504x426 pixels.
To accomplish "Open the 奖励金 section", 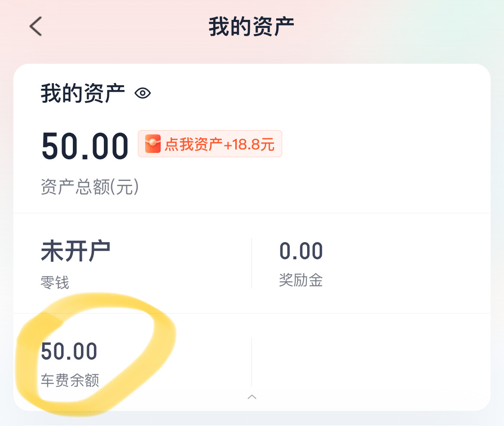I will (x=301, y=280).
